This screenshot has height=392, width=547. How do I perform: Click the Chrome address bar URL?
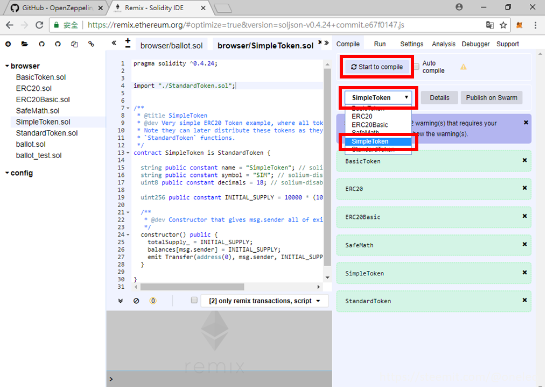tap(246, 25)
